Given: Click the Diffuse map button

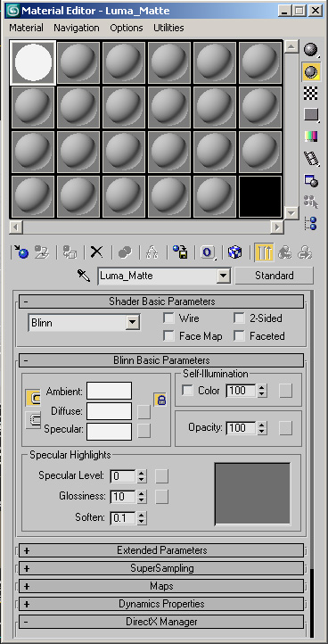Looking at the screenshot, I should point(143,412).
